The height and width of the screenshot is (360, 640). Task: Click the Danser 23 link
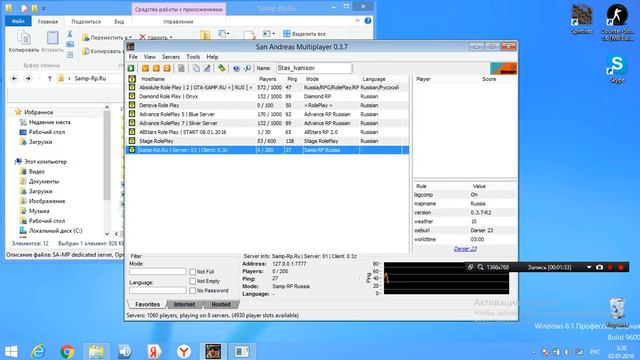tap(465, 249)
